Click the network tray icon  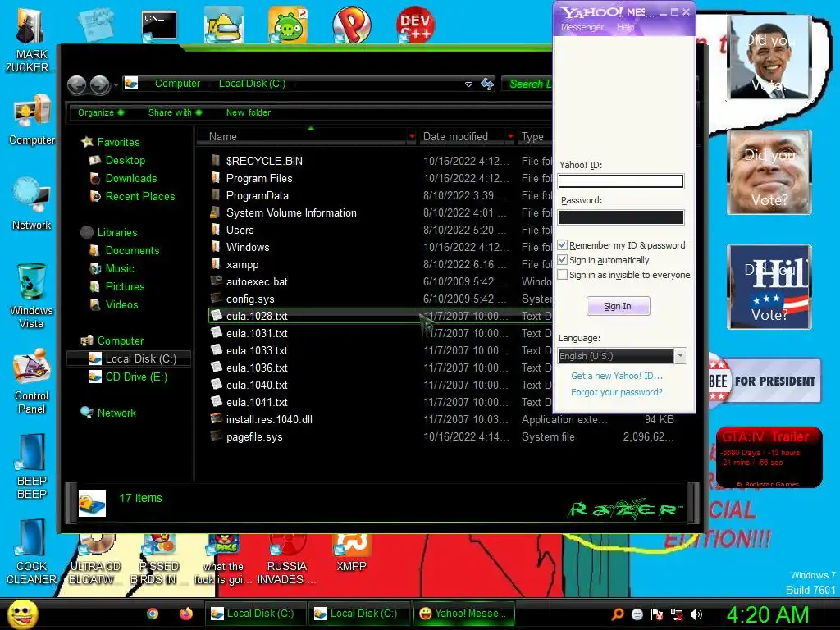tap(677, 614)
